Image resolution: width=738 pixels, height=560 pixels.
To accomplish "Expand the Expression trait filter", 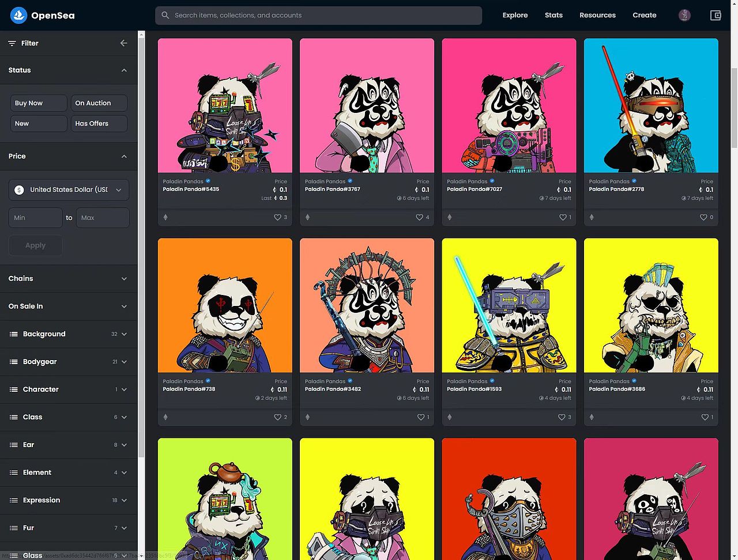I will tap(69, 500).
